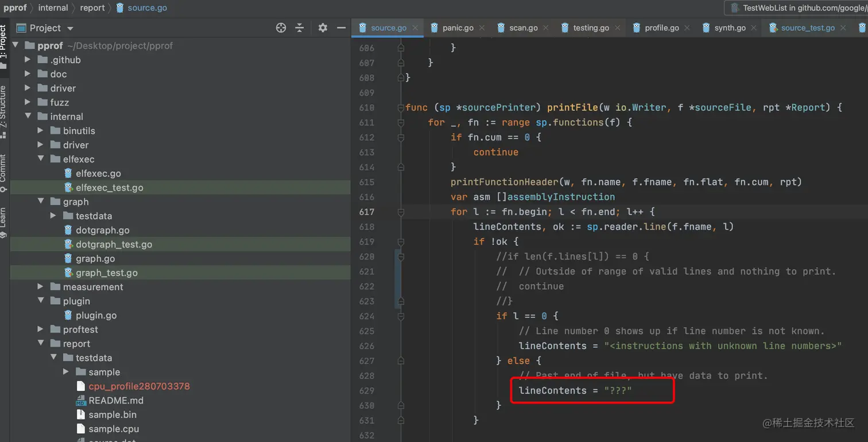The image size is (868, 442).
Task: Toggle code fold marker at line 610
Action: [x=401, y=107]
